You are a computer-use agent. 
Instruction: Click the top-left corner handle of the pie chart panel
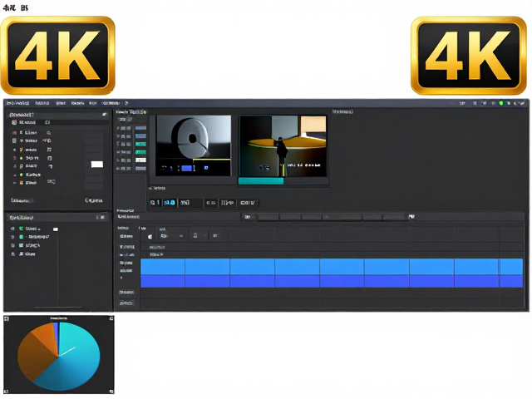6,318
